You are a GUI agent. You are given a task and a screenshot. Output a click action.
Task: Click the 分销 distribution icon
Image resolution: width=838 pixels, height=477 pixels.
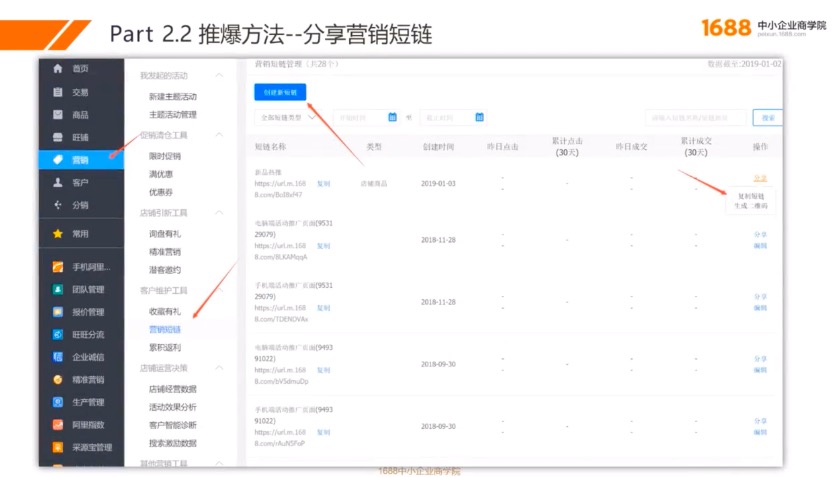tap(58, 205)
